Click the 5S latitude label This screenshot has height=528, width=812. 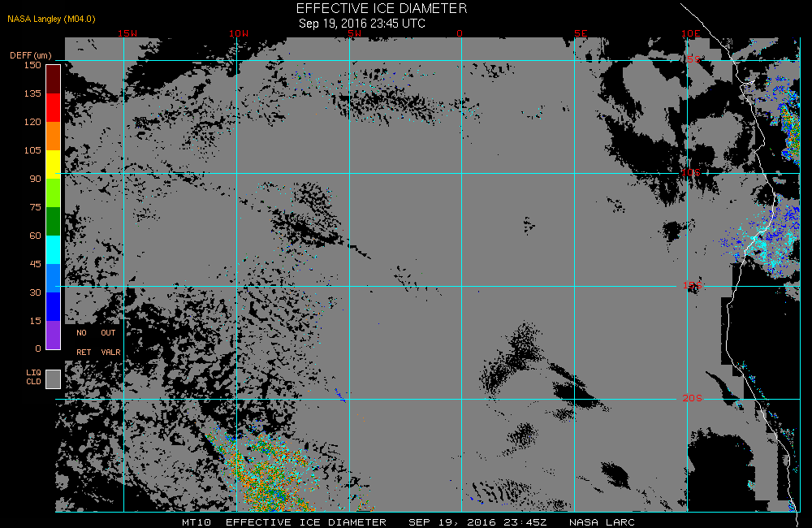(694, 59)
